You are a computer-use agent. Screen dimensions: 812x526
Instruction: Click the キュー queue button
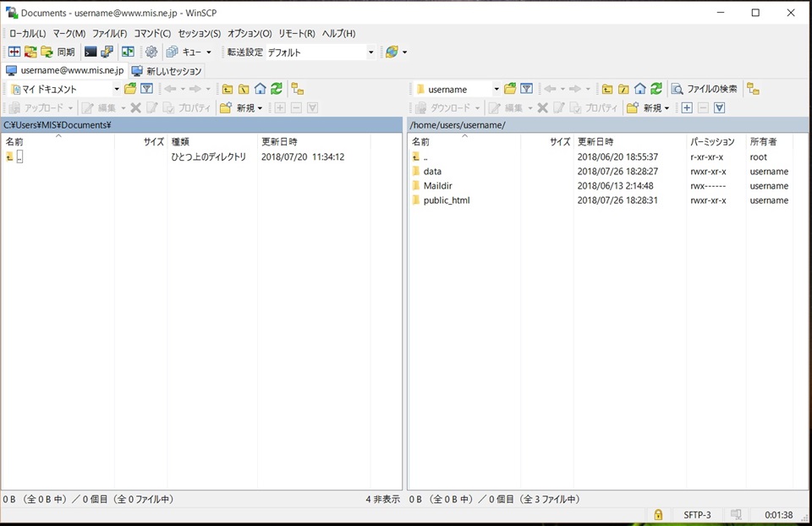point(184,52)
